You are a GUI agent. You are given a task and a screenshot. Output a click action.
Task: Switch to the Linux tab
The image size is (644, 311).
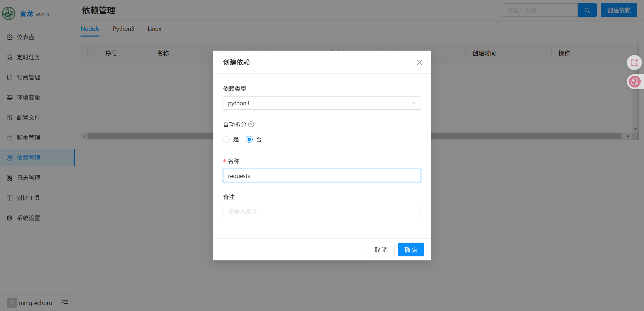[155, 29]
